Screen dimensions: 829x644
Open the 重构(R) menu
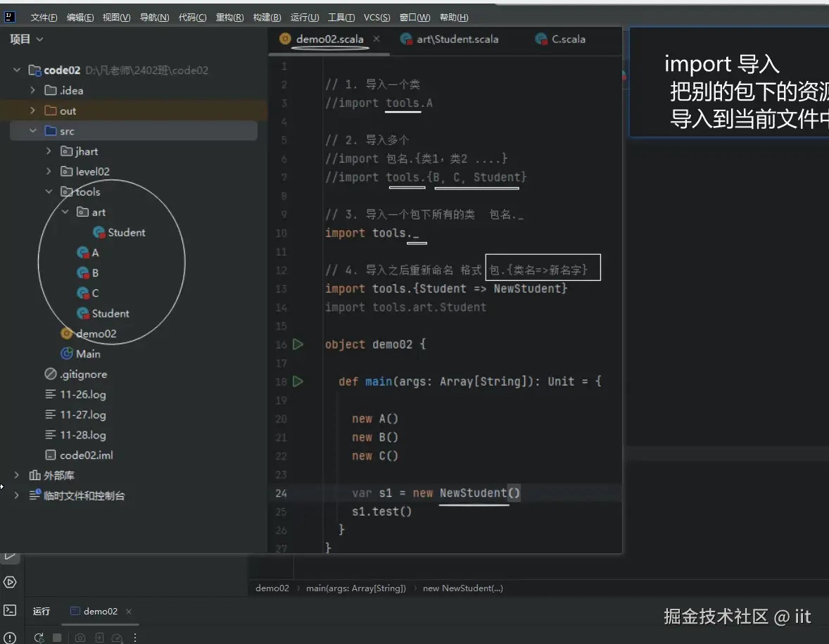click(x=229, y=18)
